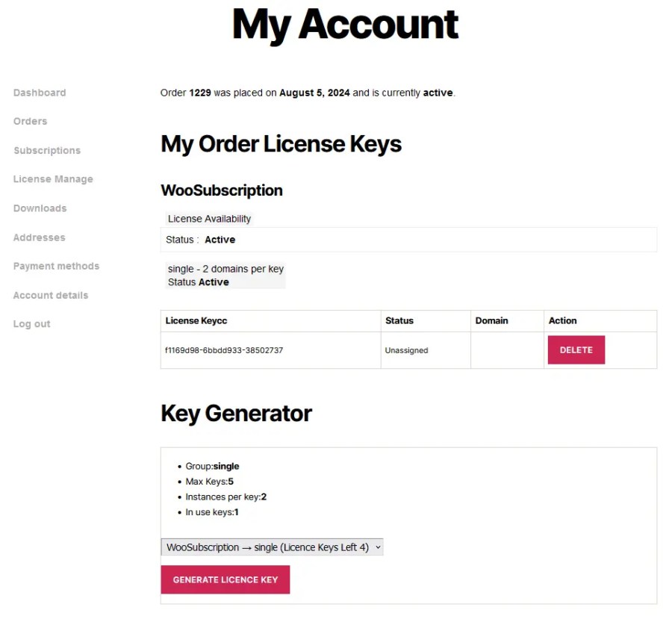Navigate to License Manage
672x619 pixels.
53,179
